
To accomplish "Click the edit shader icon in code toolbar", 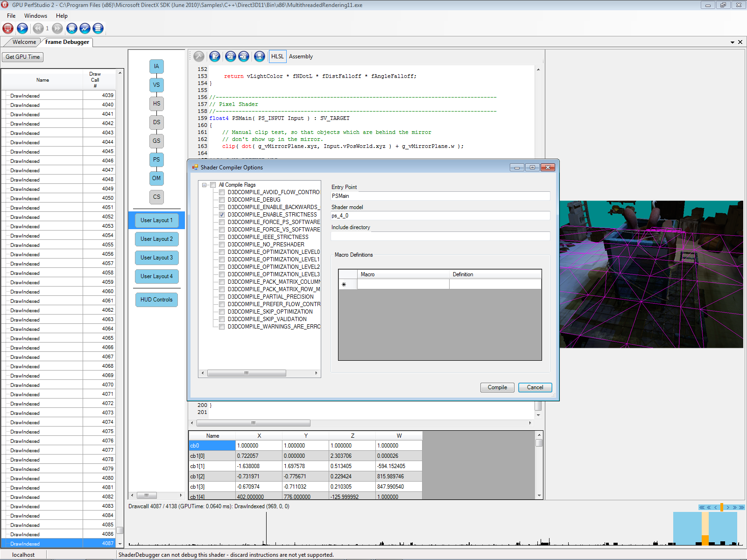I will [x=215, y=56].
